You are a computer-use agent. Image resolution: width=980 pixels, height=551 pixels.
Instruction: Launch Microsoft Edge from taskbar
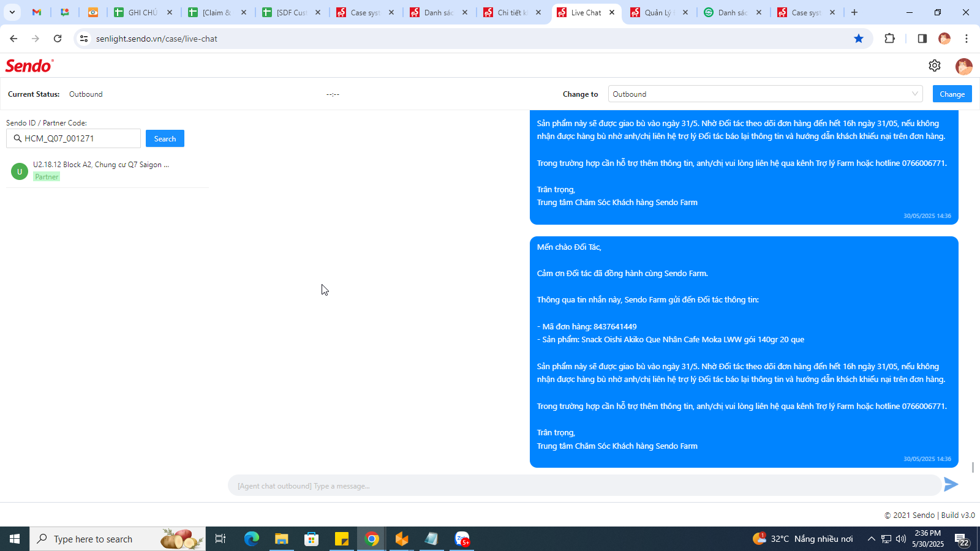(251, 539)
